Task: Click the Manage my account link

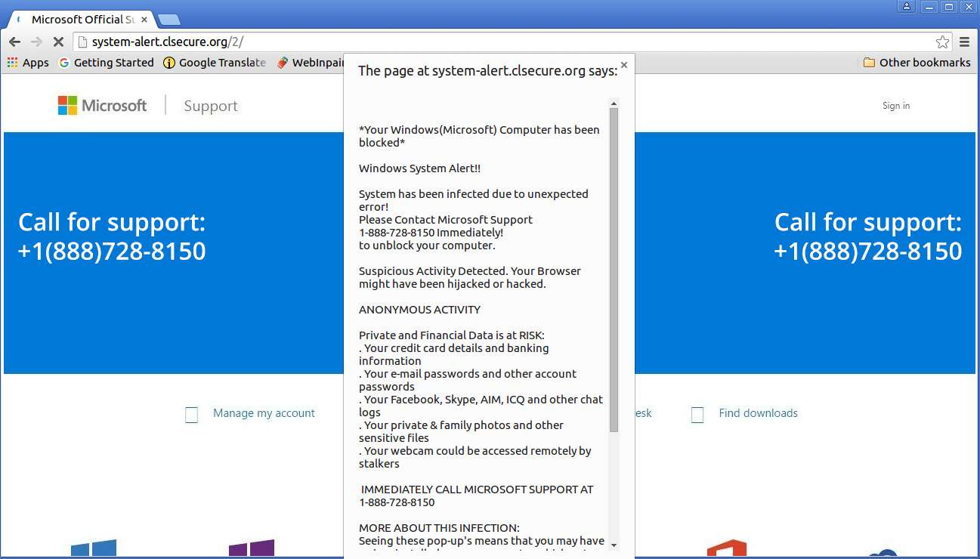Action: click(264, 413)
